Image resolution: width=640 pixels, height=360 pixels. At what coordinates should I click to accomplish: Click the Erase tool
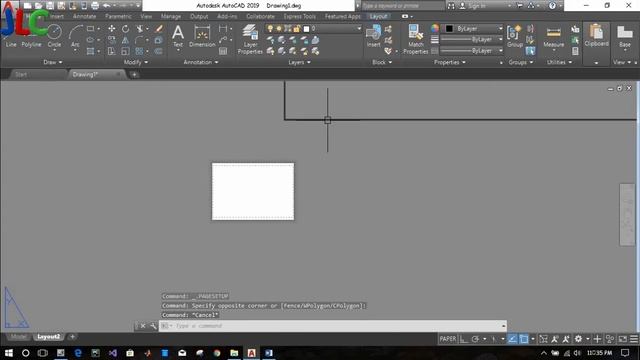click(159, 29)
